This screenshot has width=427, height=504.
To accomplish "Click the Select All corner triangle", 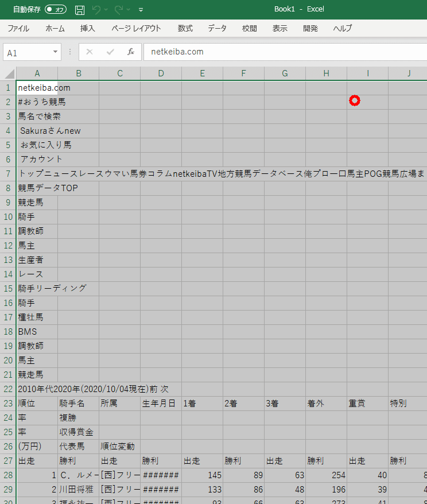I will coord(10,73).
